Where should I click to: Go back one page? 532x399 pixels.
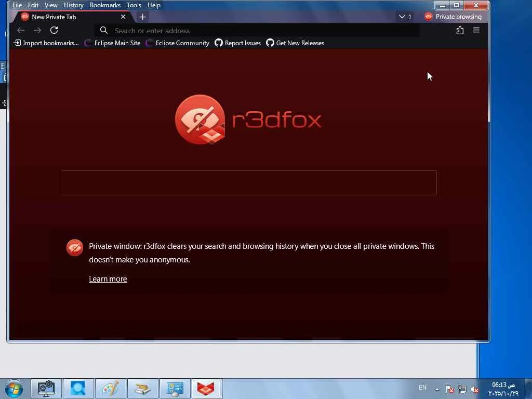[x=21, y=30]
